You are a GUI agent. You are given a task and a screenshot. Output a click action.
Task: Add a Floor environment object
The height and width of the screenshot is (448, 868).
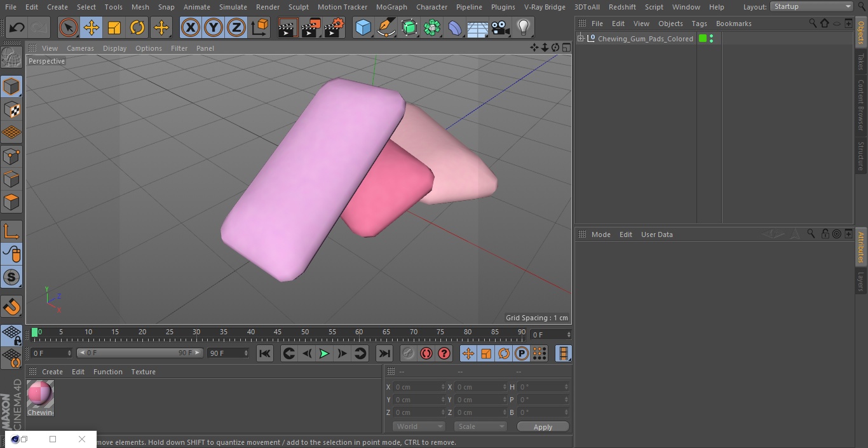point(478,27)
